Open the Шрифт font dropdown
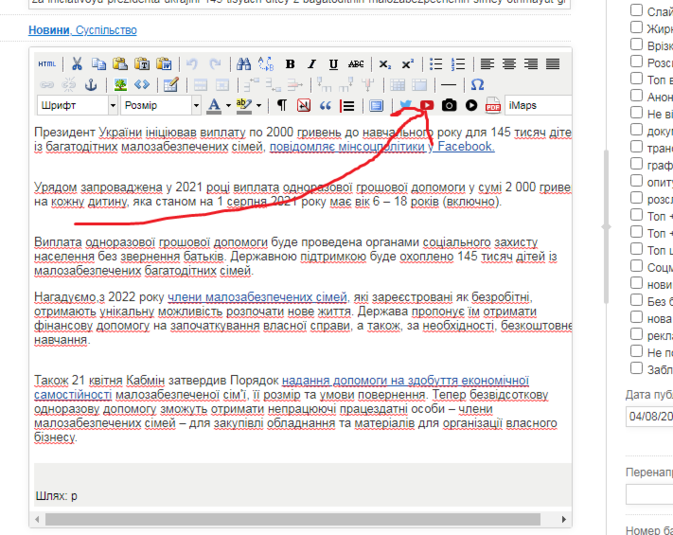 pyautogui.click(x=78, y=105)
